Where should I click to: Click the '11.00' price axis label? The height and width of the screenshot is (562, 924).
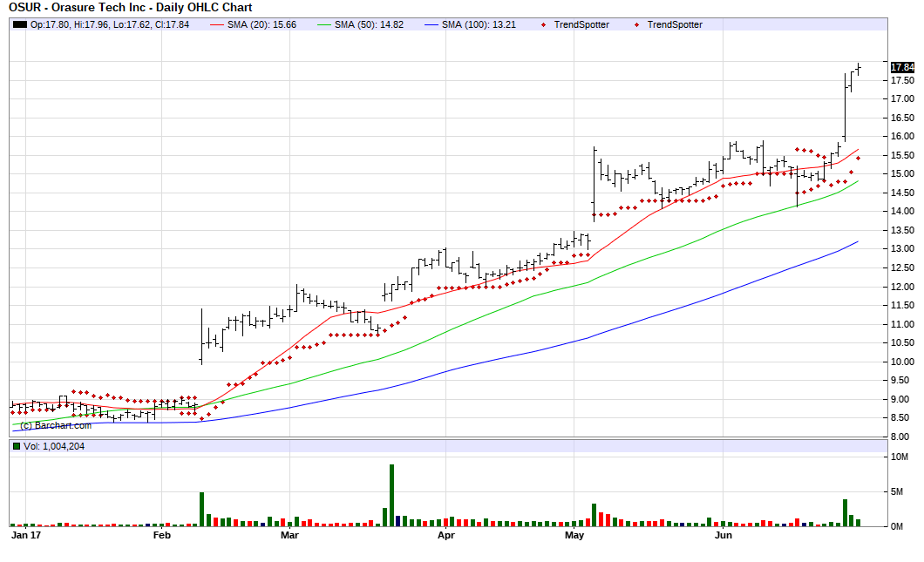(x=902, y=324)
